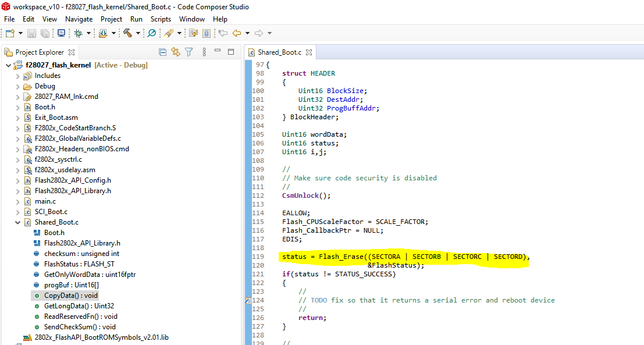Open the Edit menu
This screenshot has width=644, height=345.
29,19
